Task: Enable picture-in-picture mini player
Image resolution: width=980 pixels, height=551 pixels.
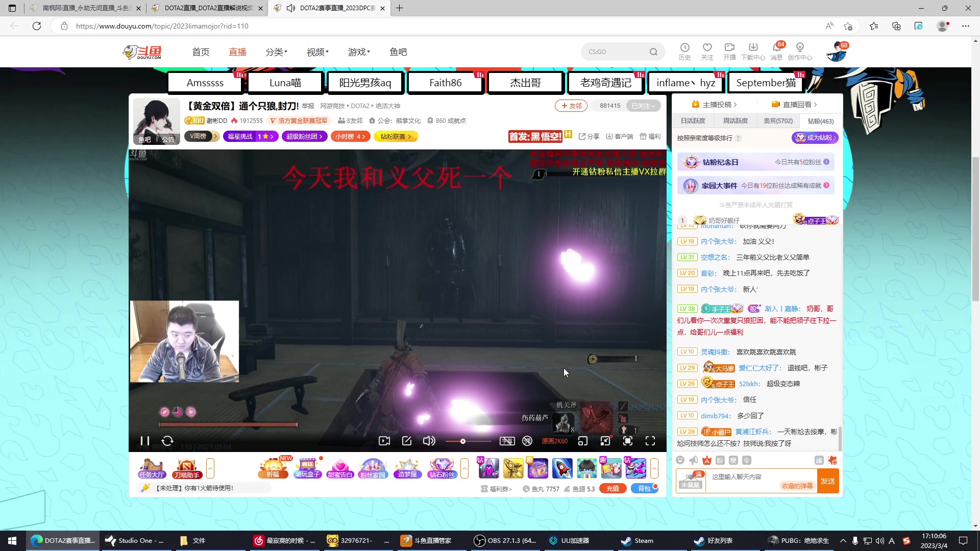Action: 583,441
